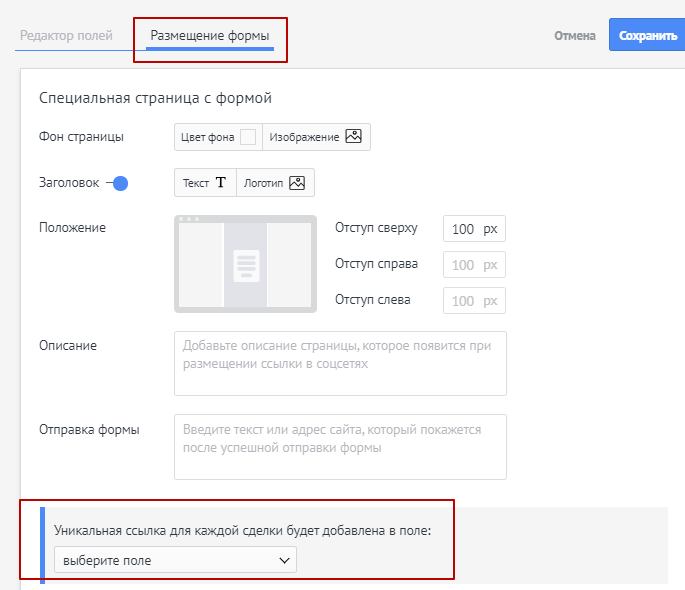
Task: Open the выберите поле dropdown
Action: click(175, 559)
